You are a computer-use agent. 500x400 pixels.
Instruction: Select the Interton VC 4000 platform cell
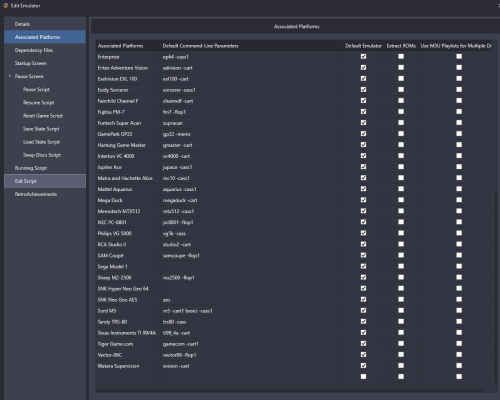(128, 156)
